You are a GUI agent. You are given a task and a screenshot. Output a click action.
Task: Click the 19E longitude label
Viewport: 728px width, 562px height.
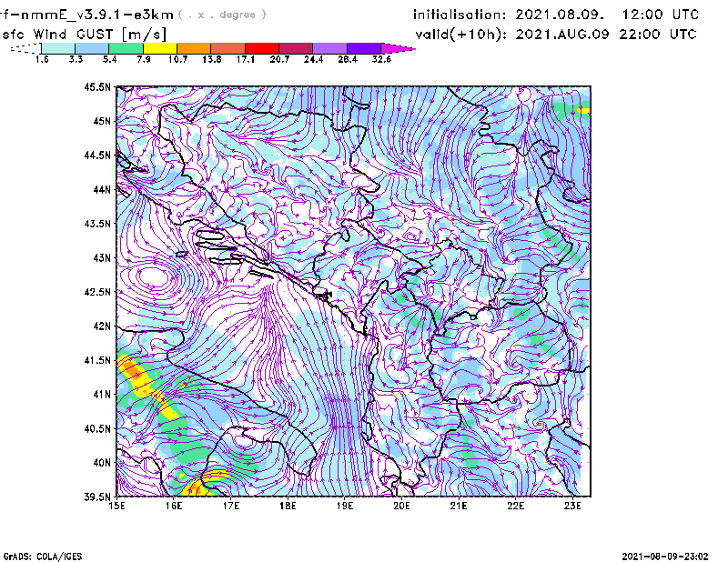point(345,506)
